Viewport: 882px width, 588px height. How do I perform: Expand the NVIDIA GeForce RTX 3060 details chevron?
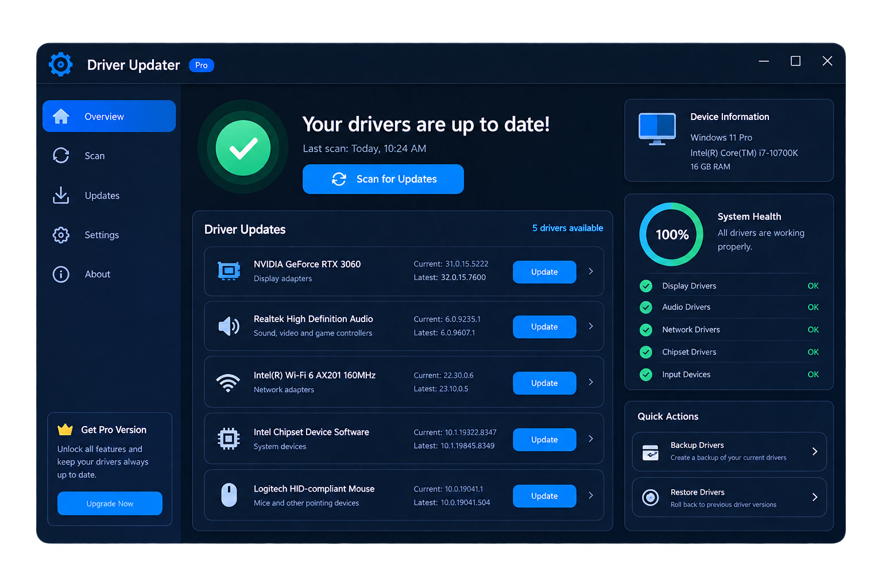tap(591, 271)
